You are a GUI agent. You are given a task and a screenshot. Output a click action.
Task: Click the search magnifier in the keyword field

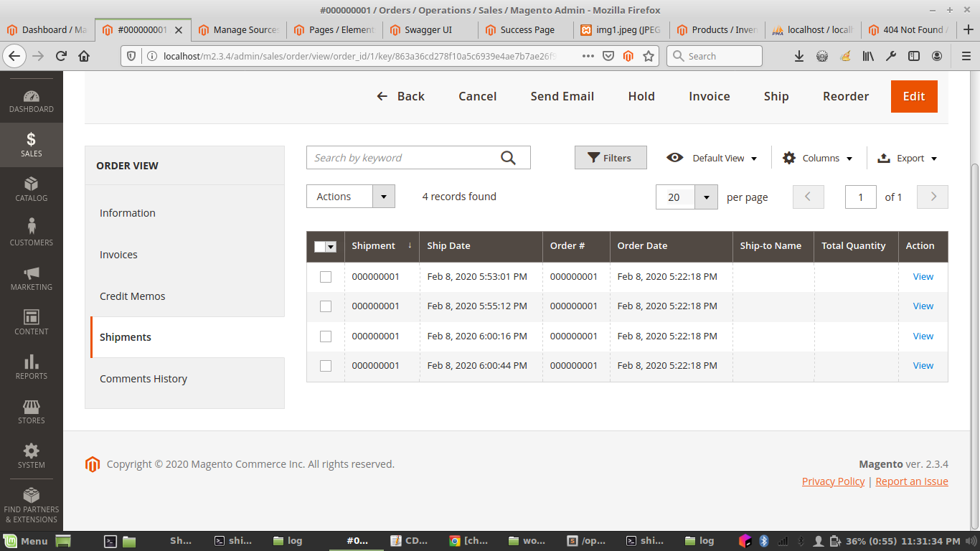pyautogui.click(x=509, y=157)
